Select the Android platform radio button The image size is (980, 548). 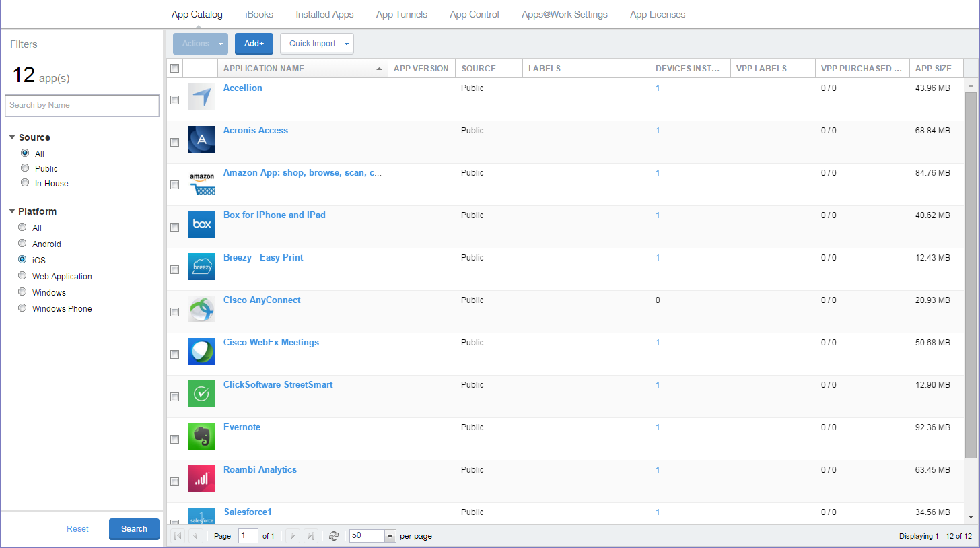(22, 243)
